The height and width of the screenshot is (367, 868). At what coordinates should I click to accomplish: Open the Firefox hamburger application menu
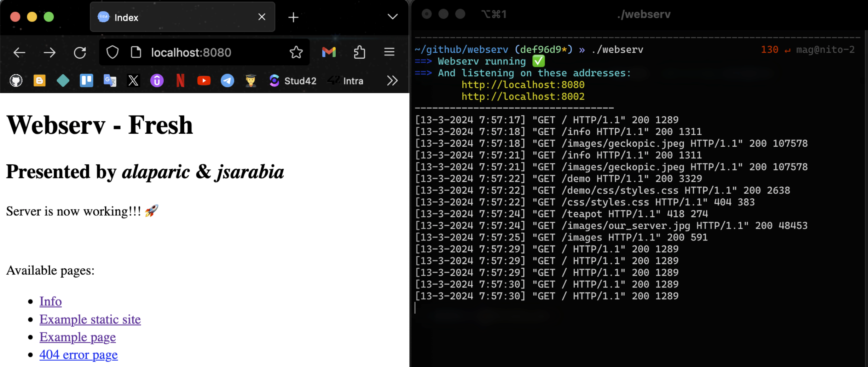point(389,52)
